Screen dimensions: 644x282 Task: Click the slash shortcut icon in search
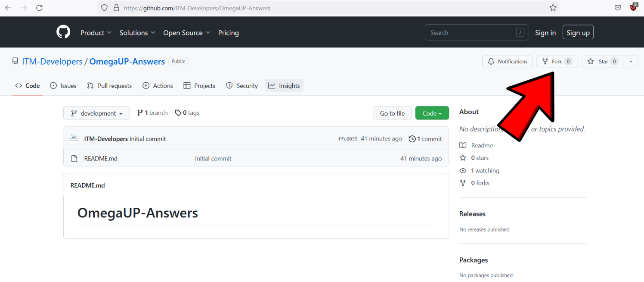tap(520, 33)
